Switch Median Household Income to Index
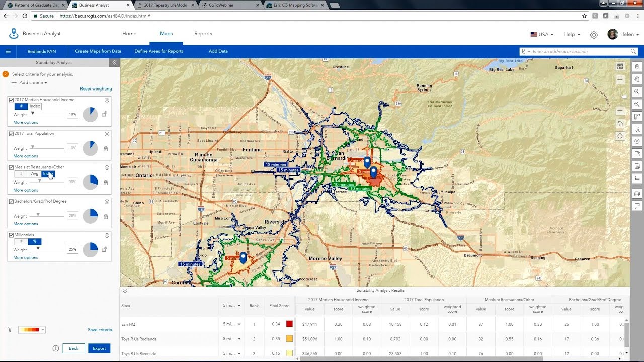Viewport: 644px width, 362px height. [35, 106]
